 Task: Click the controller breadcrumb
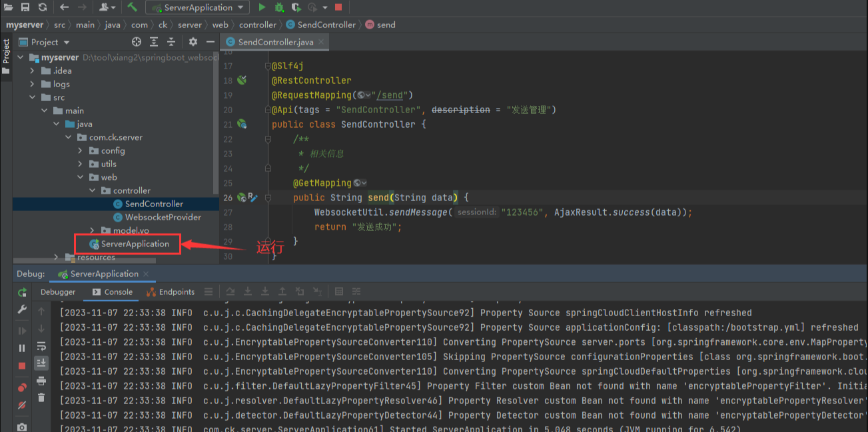coord(258,25)
